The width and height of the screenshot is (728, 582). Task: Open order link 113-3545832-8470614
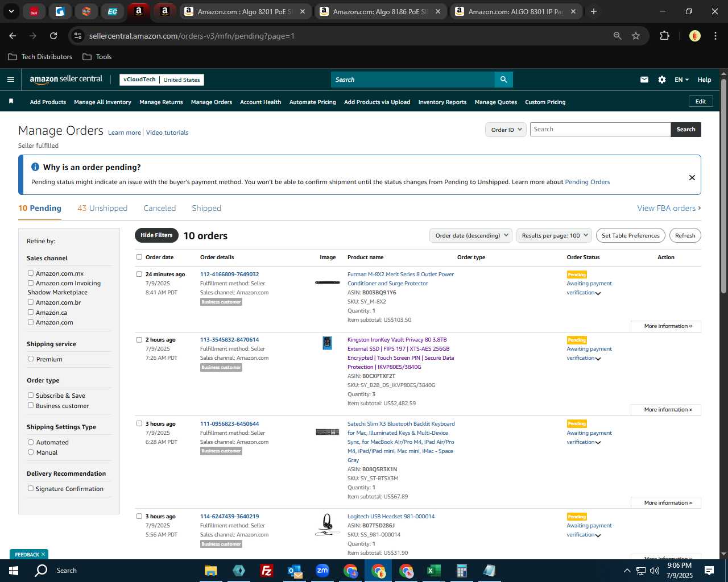point(229,340)
